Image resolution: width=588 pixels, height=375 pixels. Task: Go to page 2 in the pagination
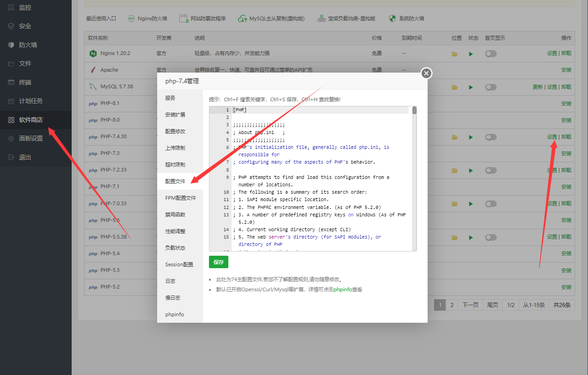[x=452, y=305]
